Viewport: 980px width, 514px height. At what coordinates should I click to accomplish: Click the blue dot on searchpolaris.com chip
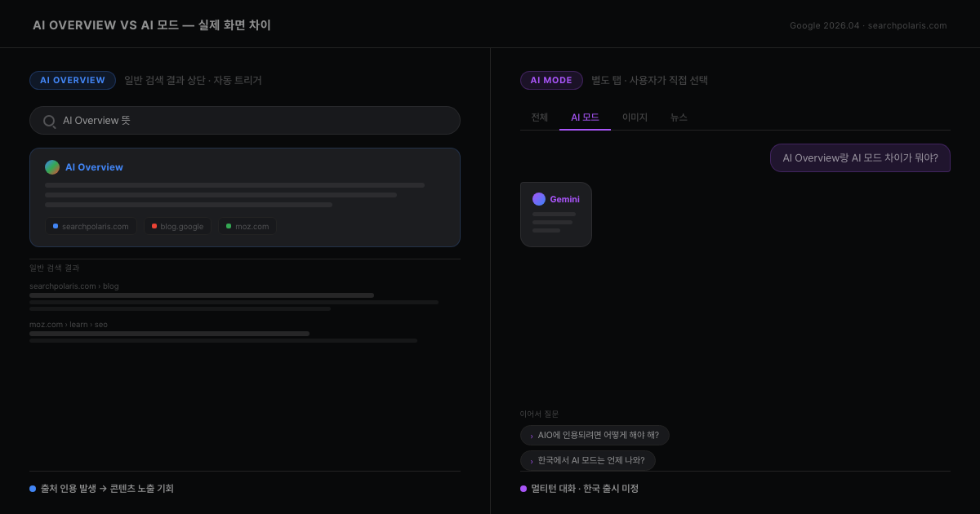click(55, 226)
